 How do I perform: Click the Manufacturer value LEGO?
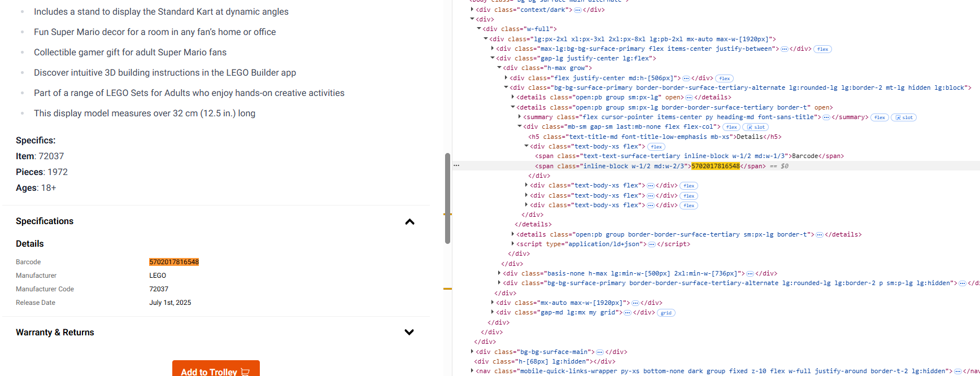coord(158,276)
